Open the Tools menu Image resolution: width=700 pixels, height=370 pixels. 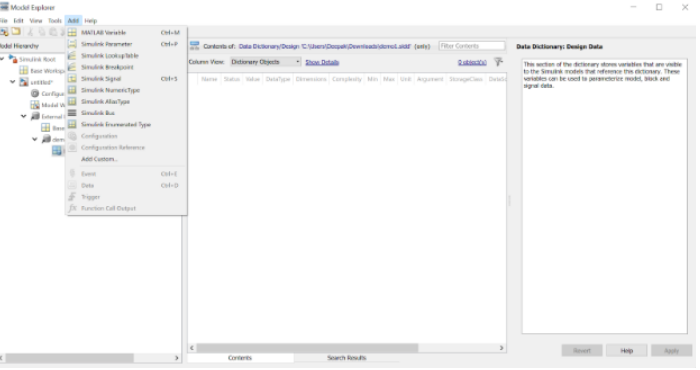click(x=55, y=21)
